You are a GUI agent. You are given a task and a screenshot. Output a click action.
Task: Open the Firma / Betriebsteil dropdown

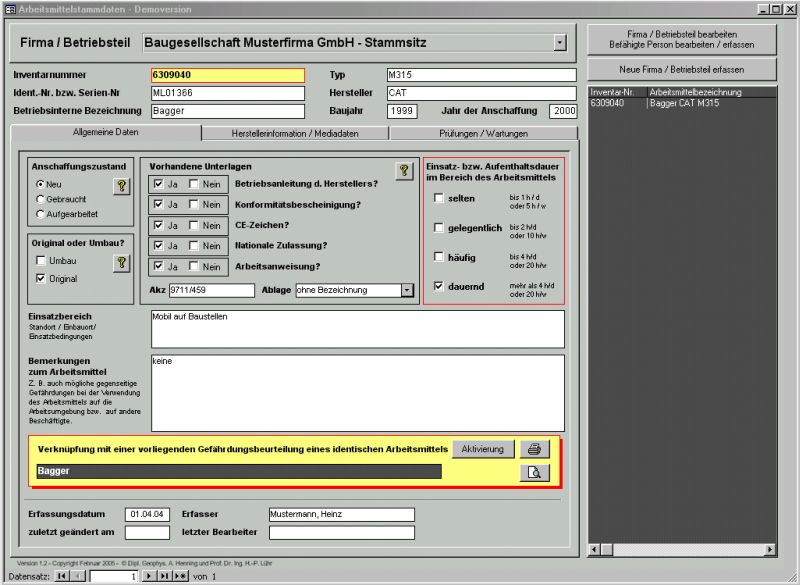coord(559,43)
